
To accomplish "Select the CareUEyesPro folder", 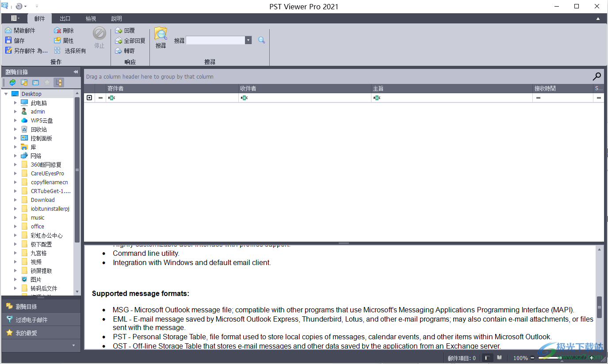I will pos(47,174).
